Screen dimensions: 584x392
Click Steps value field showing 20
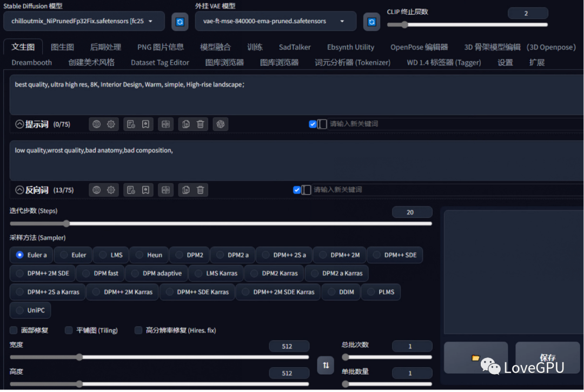[412, 212]
